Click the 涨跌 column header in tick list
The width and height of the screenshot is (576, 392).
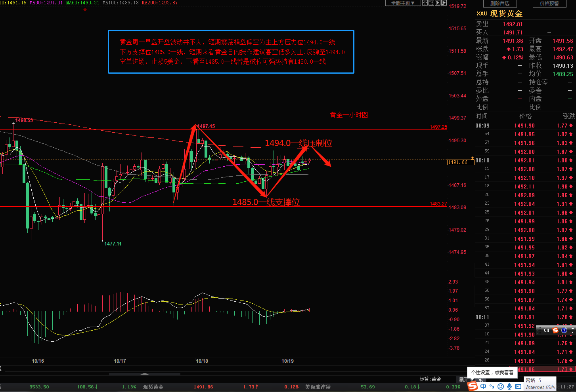point(569,116)
